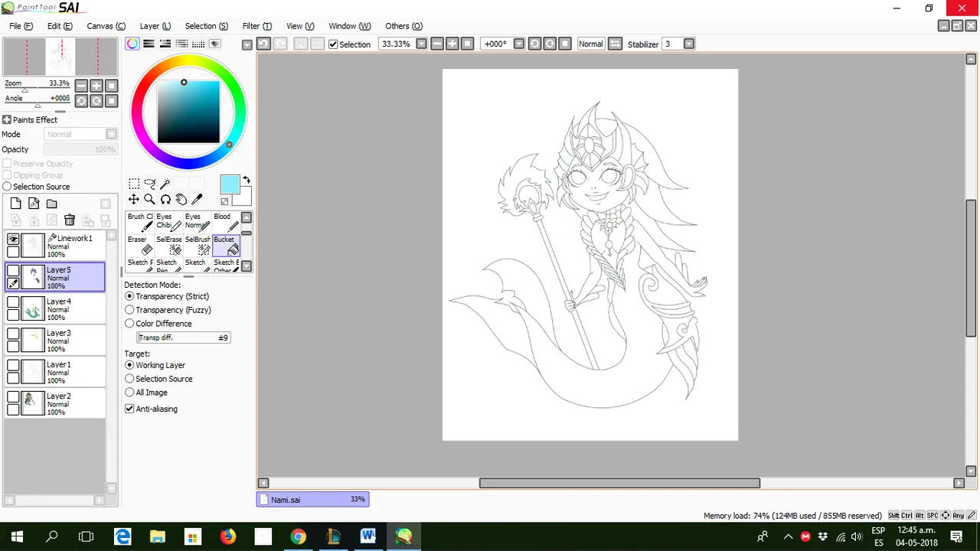Viewport: 980px width, 551px height.
Task: Open Google Chrome from the taskbar
Action: pyautogui.click(x=298, y=536)
